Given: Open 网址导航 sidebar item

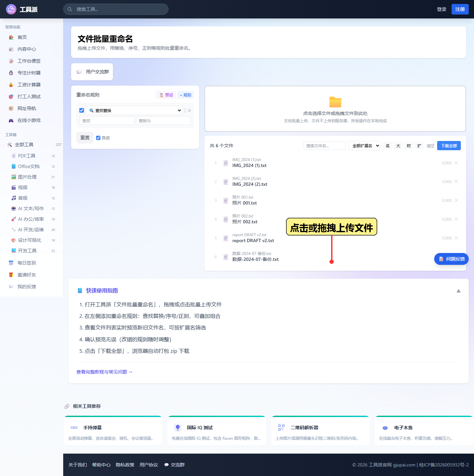Looking at the screenshot, I should tap(31, 108).
